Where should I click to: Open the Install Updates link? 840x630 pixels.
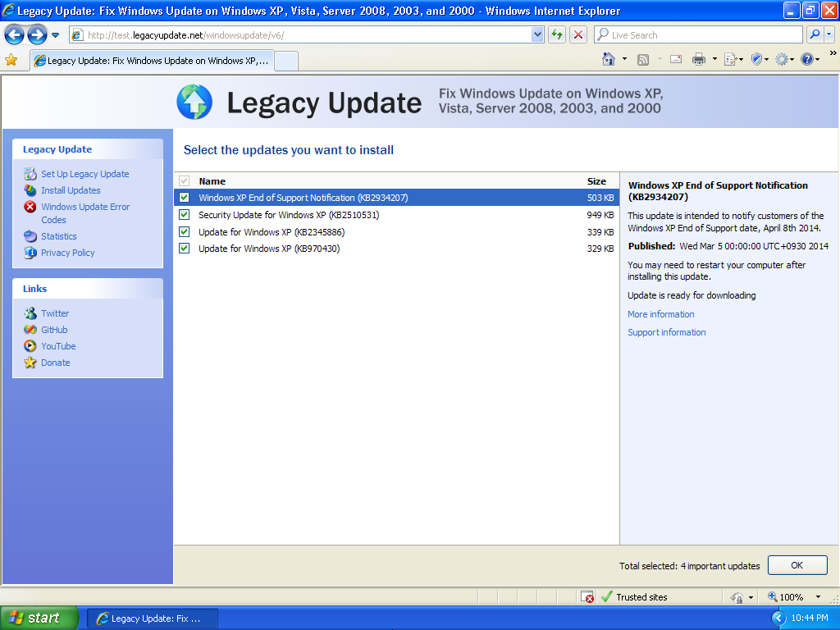click(71, 190)
